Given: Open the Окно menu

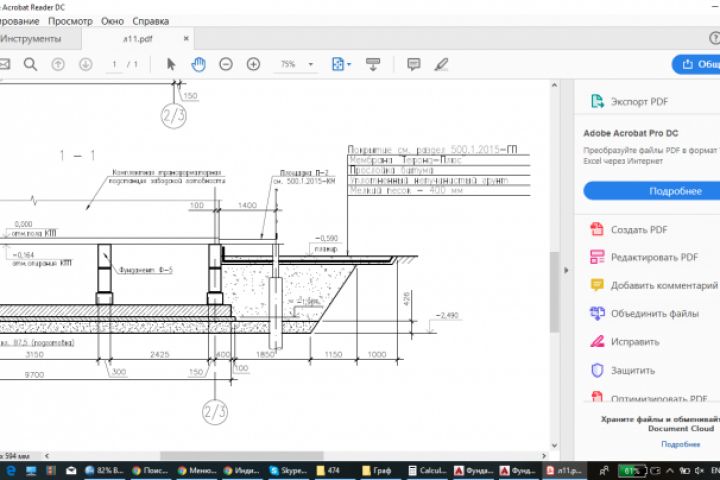Looking at the screenshot, I should [113, 20].
